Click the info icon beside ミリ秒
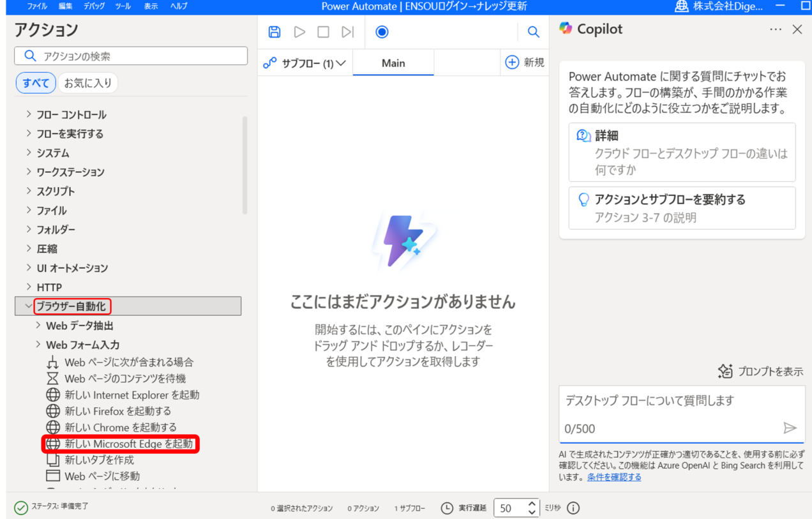Viewport: 812px width, 519px height. (573, 508)
